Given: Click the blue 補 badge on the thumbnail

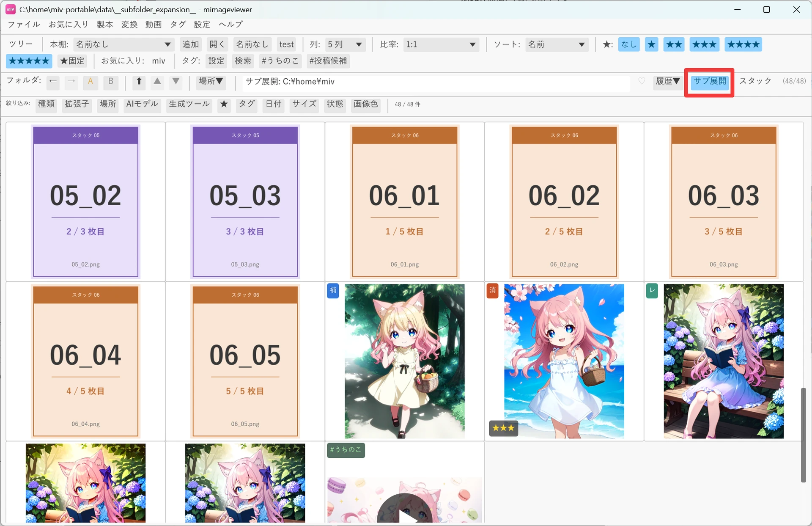Looking at the screenshot, I should [333, 290].
